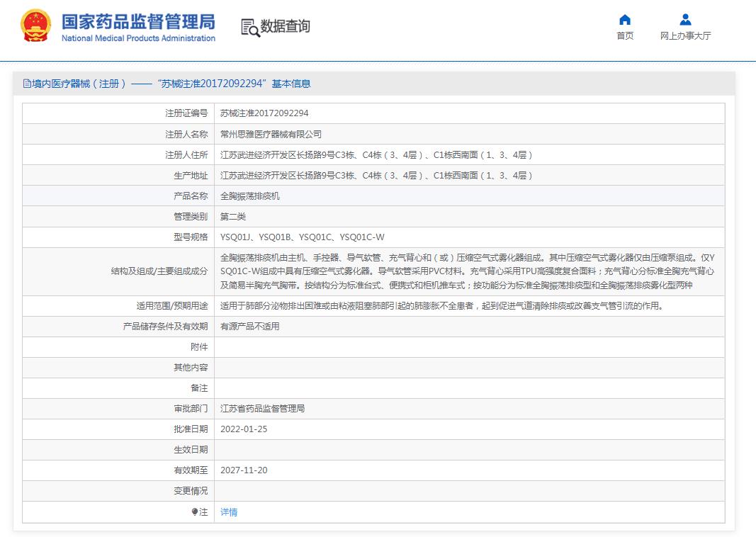Click the 注册证编号 label cell
Screen dimensions: 756x537
tap(118, 113)
